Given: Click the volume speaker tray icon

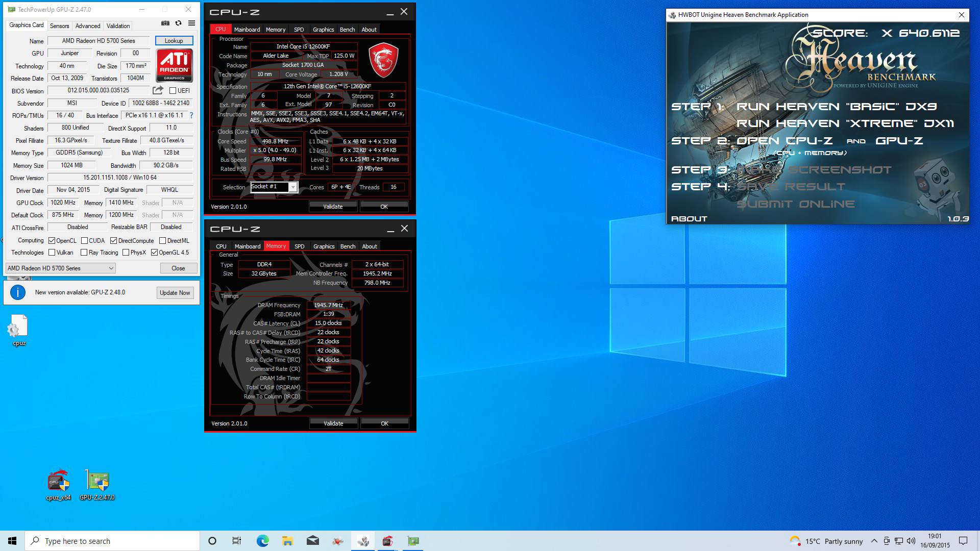Looking at the screenshot, I should click(912, 541).
